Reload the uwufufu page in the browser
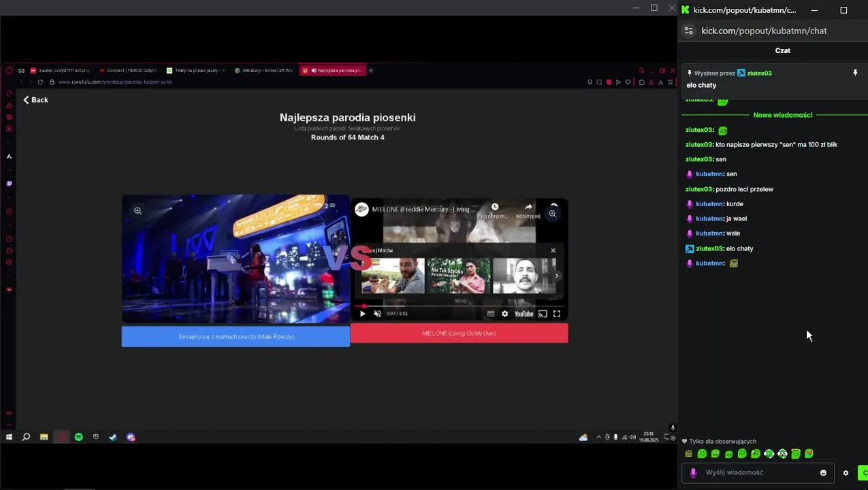The width and height of the screenshot is (868, 490). tap(40, 82)
